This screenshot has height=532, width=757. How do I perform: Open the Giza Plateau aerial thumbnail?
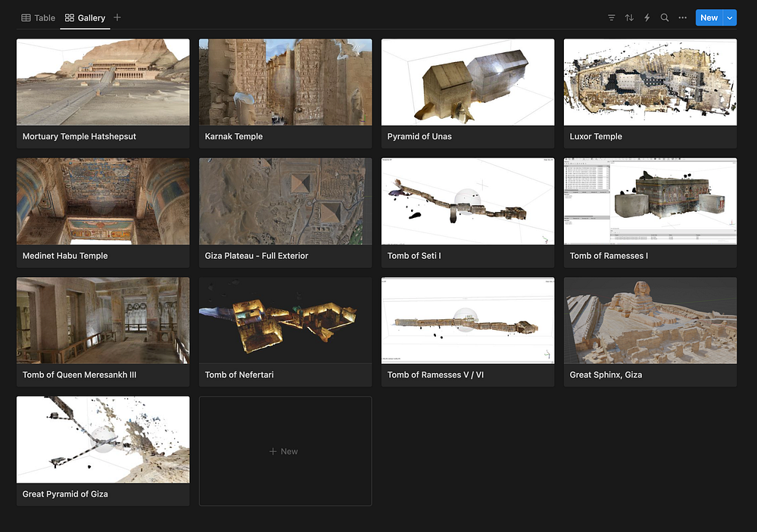285,201
